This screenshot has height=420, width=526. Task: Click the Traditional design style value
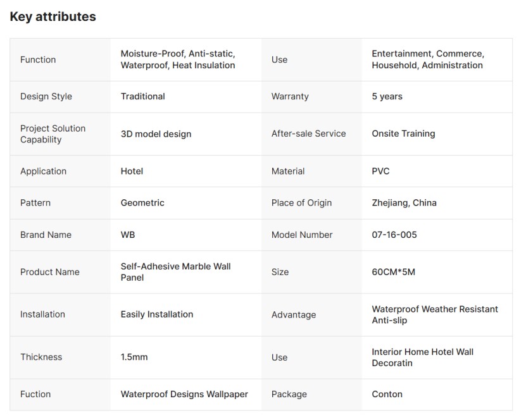143,96
